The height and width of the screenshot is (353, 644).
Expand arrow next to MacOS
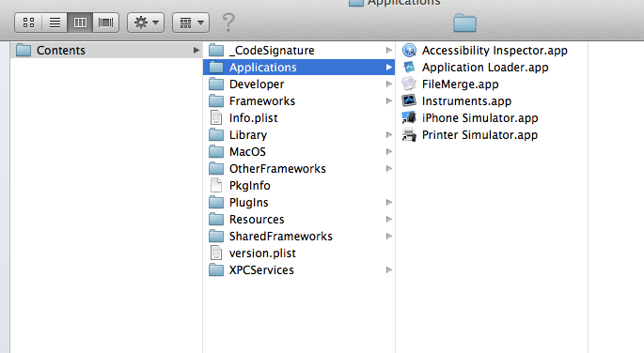[x=389, y=152]
